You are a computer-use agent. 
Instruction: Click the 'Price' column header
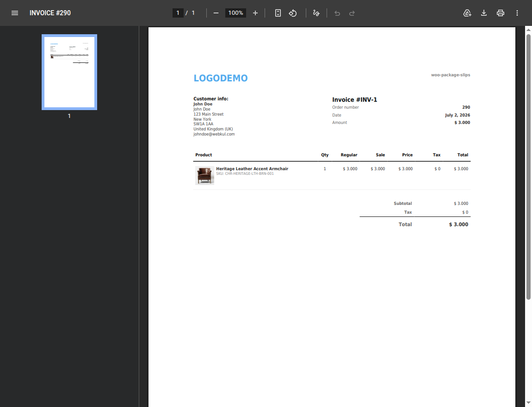tap(407, 154)
